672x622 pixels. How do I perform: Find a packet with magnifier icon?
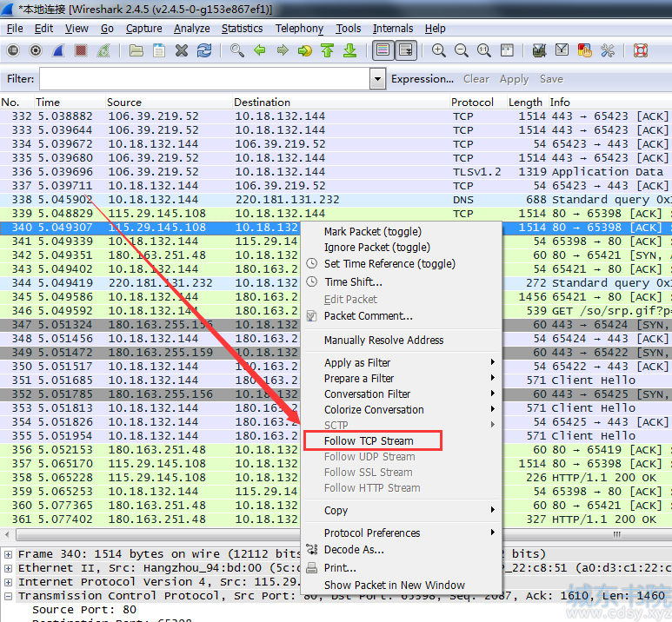click(x=237, y=50)
